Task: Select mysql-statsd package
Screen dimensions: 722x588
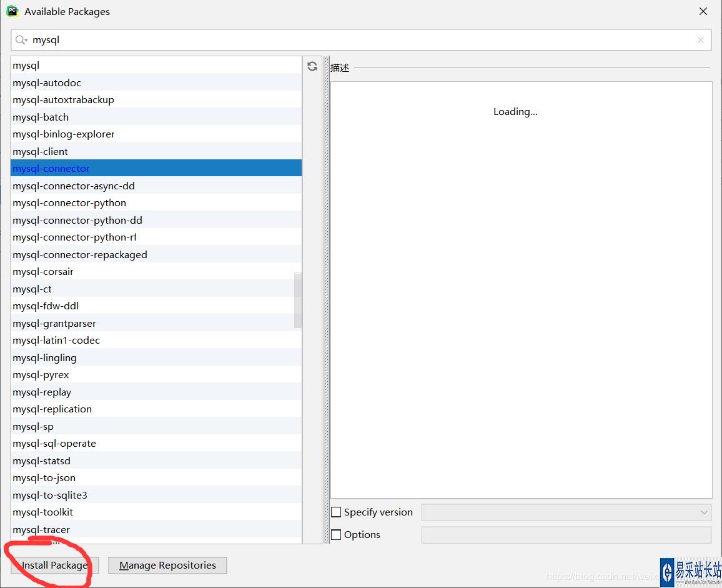Action: [156, 461]
